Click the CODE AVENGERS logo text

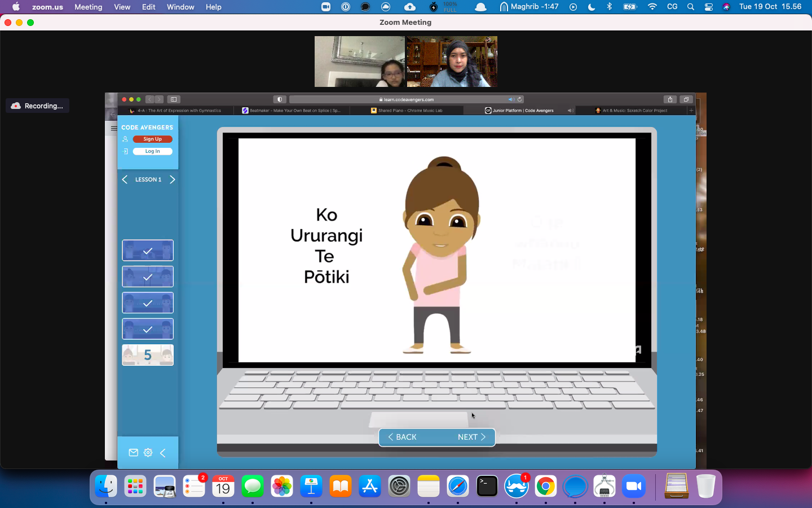(x=147, y=128)
